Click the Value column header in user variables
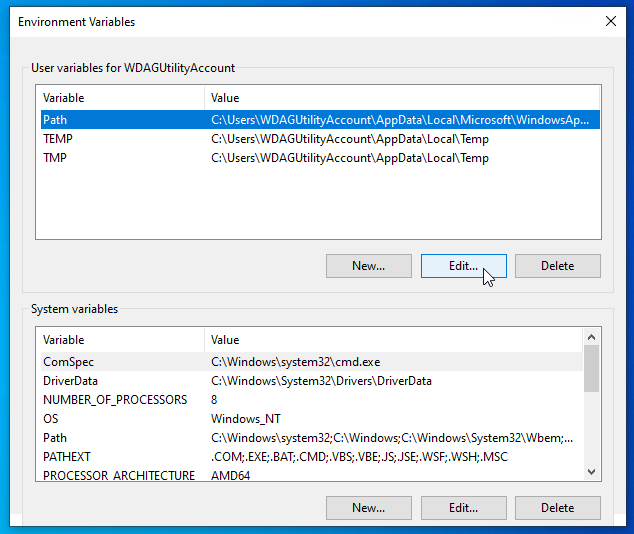 click(400, 98)
